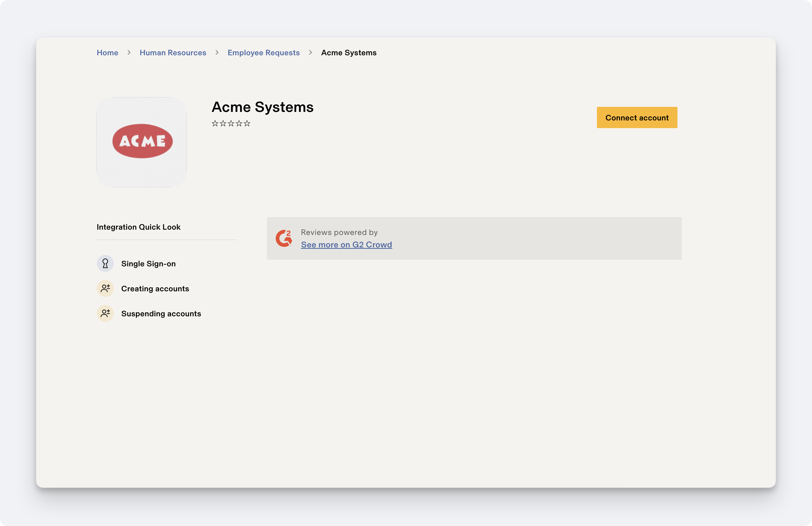Screen dimensions: 812x526
Task: Click the fourth rating star
Action: pyautogui.click(x=239, y=124)
